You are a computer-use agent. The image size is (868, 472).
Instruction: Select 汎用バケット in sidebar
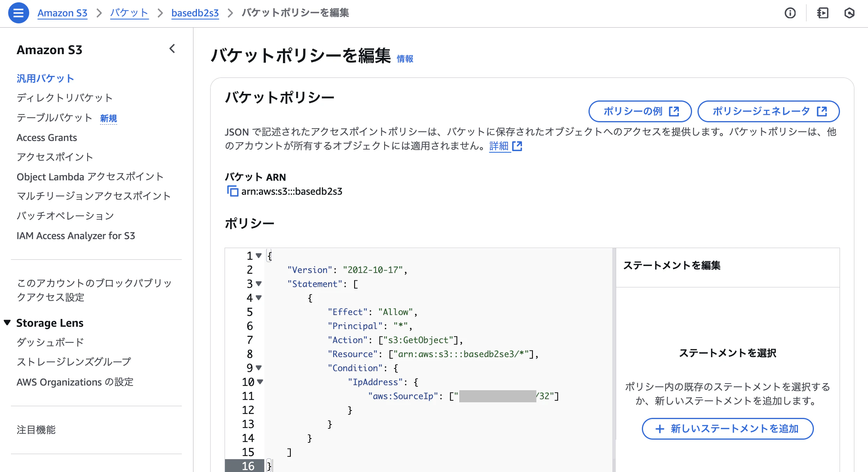click(x=45, y=78)
